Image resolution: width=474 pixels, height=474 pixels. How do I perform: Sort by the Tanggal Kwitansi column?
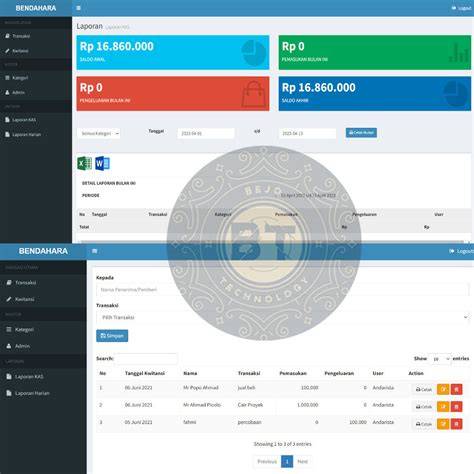145,373
